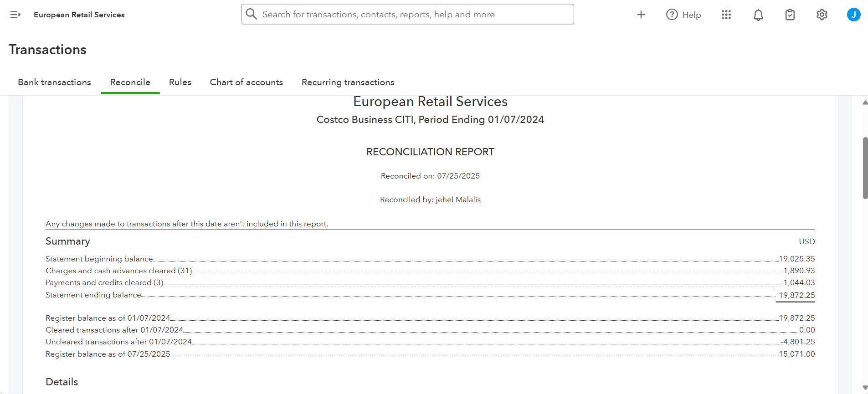Click the search magnifier icon
Image resolution: width=868 pixels, height=394 pixels.
252,14
